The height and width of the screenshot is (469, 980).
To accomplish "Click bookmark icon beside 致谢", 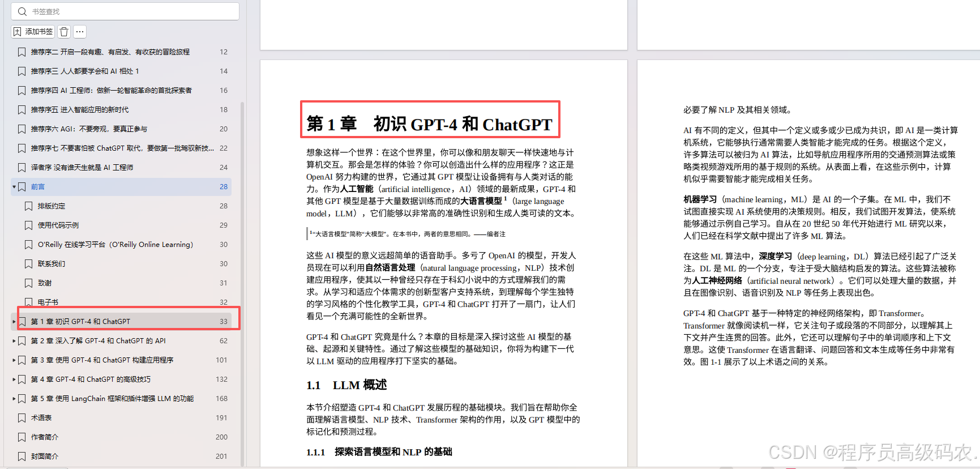I will point(28,283).
